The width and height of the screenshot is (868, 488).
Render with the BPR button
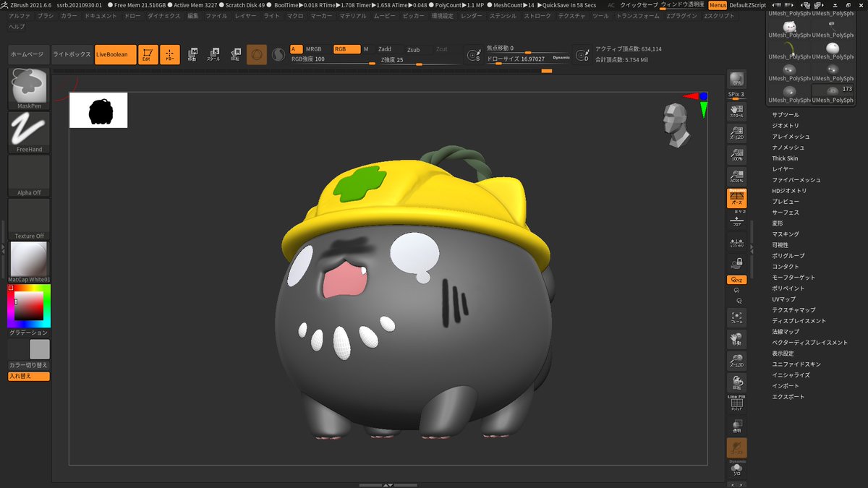736,80
